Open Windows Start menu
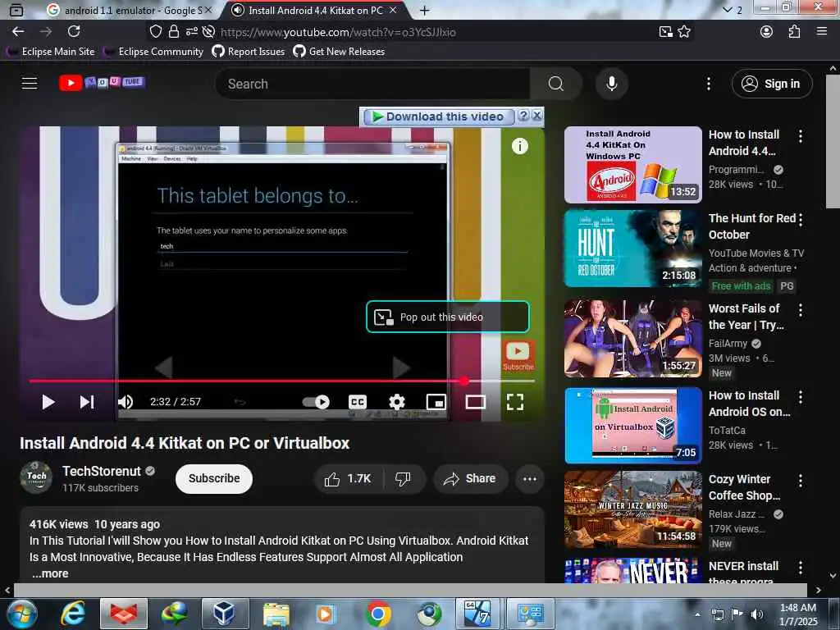 [x=21, y=614]
